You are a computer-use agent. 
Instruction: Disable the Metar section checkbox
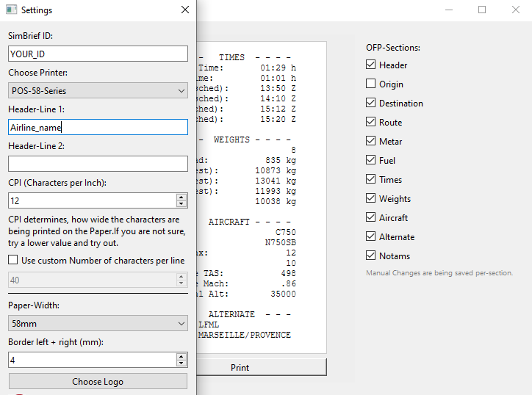[x=371, y=141]
